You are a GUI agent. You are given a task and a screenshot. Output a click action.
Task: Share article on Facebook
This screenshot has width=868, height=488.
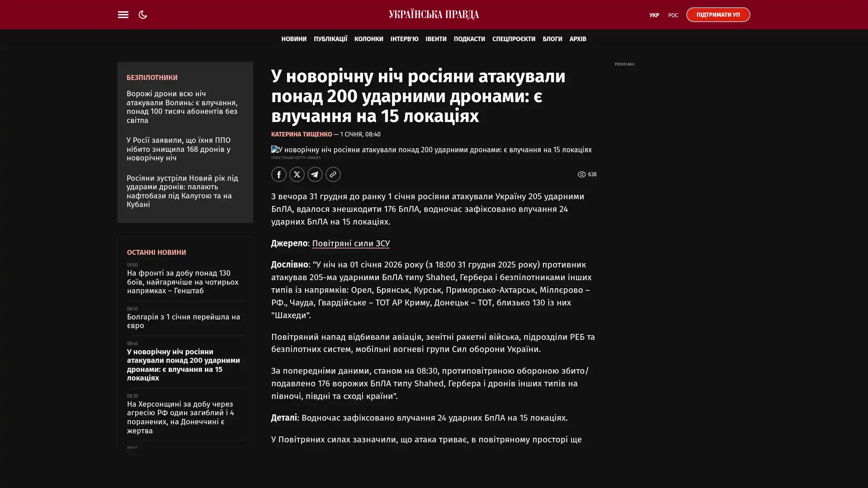[x=278, y=174]
